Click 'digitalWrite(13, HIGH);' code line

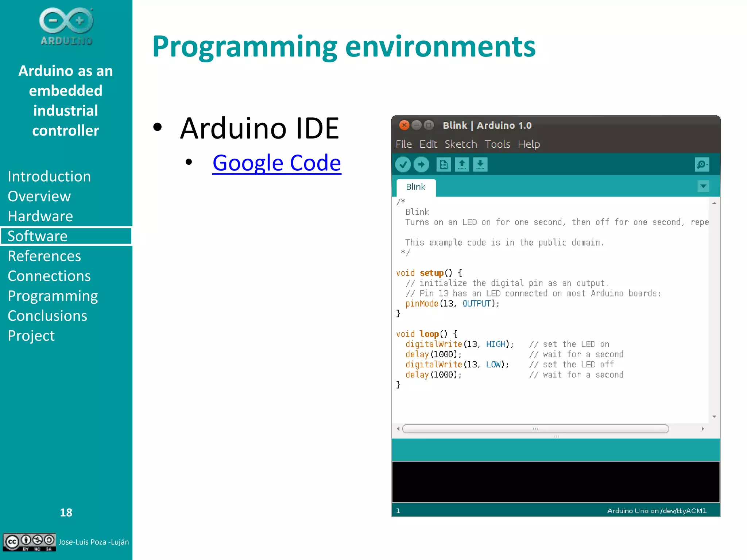pyautogui.click(x=460, y=344)
